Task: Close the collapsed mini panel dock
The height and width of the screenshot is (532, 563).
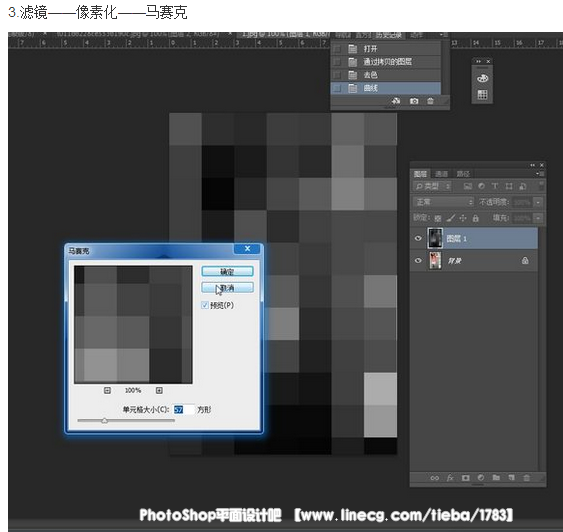Action: pyautogui.click(x=488, y=61)
